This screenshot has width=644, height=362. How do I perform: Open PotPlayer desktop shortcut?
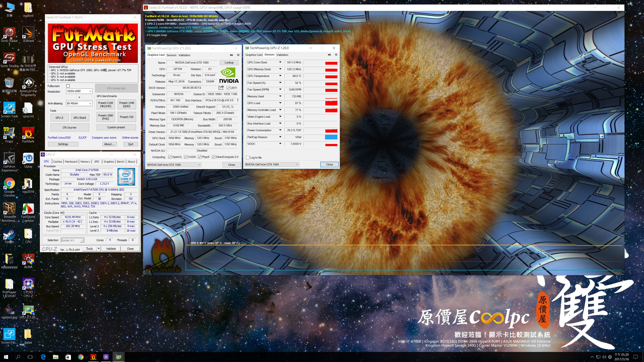9,288
